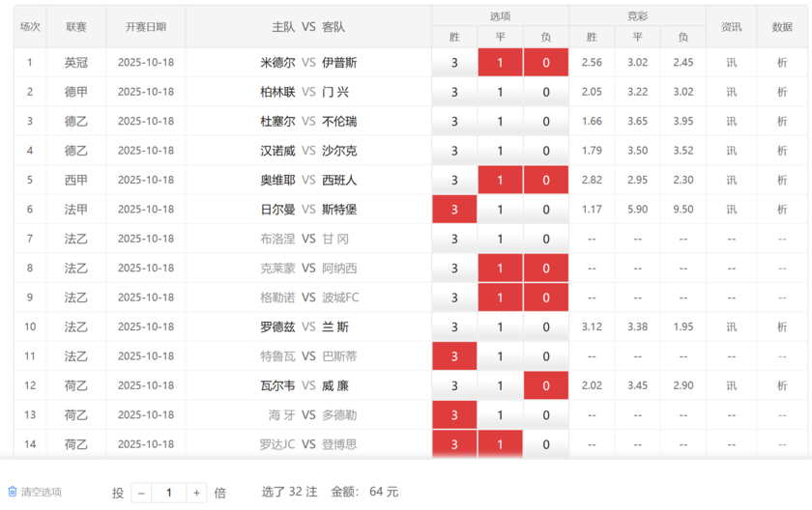Open 析 analysis link for 柏林联 match

(x=782, y=93)
